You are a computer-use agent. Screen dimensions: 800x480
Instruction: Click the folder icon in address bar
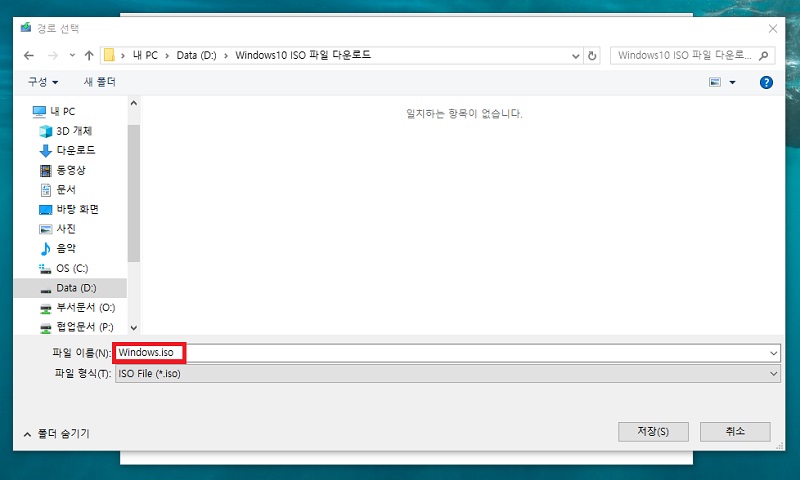109,55
